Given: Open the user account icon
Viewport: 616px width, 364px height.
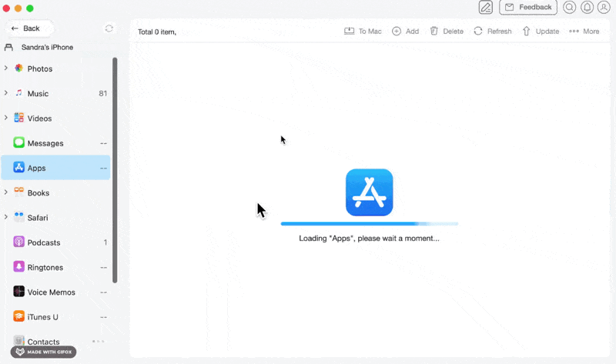Looking at the screenshot, I should (x=604, y=7).
